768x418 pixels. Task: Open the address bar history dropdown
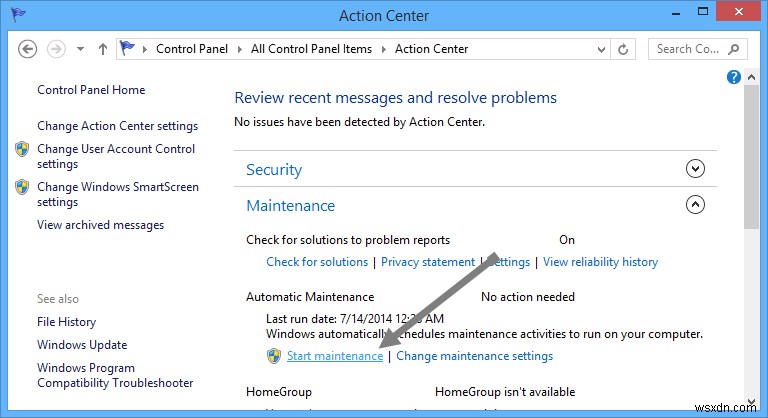(601, 49)
